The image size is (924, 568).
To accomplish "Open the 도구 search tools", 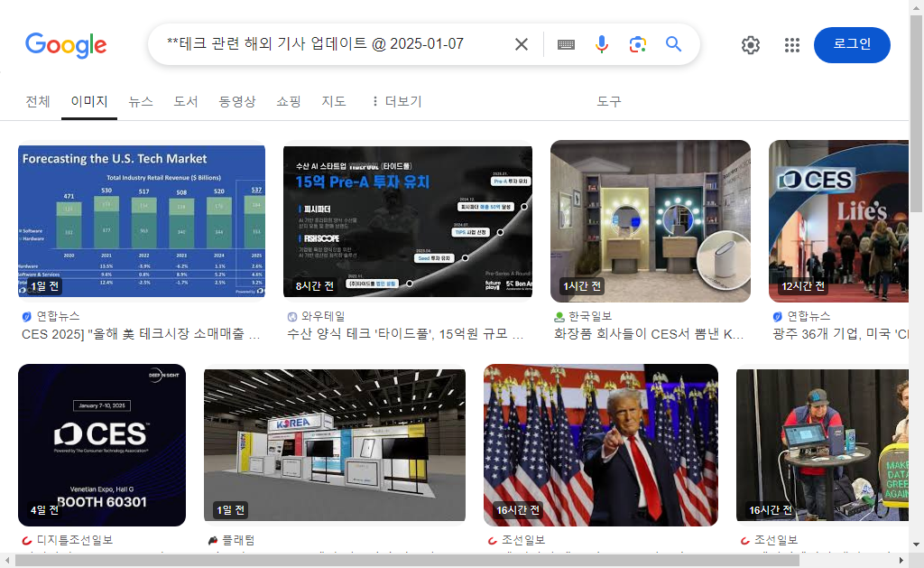I will 609,101.
